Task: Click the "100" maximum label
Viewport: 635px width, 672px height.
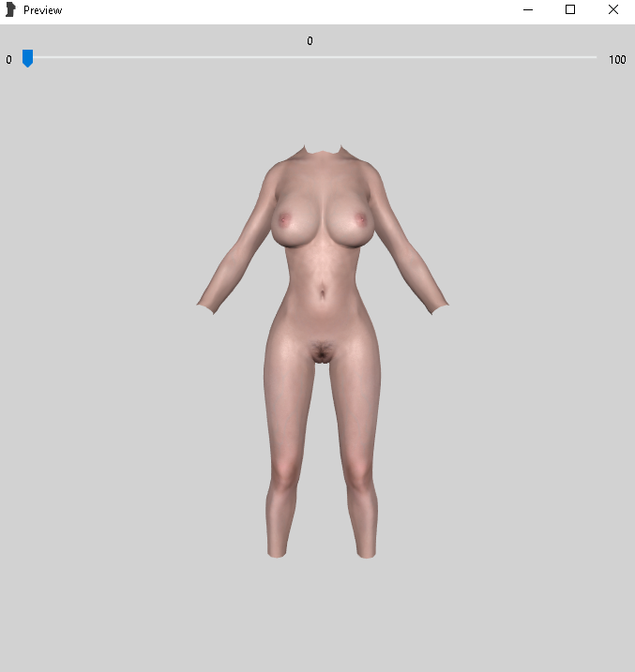Action: coord(617,60)
